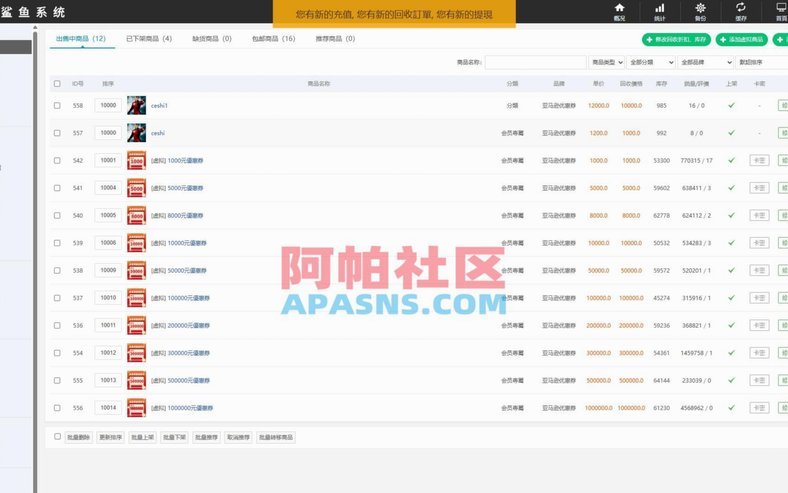The image size is (788, 493).
Task: Click the coupon icon in row 538
Action: pos(136,270)
